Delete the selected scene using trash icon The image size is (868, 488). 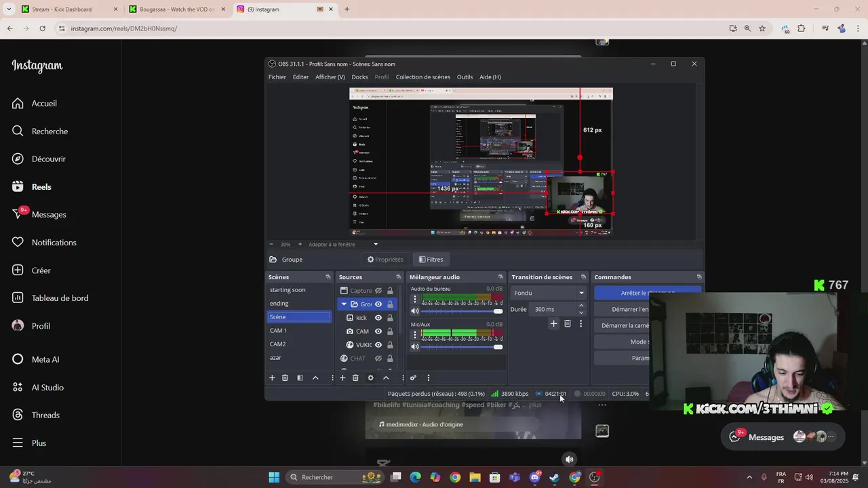(x=285, y=378)
